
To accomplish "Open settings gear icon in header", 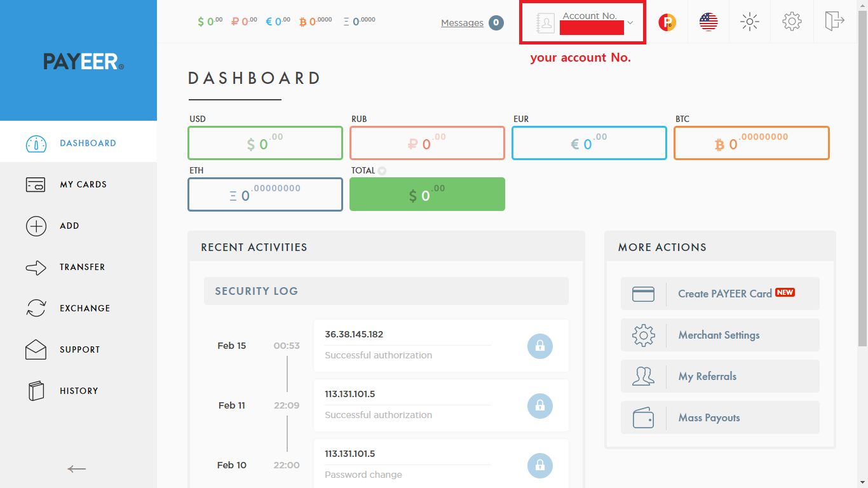I will [792, 22].
